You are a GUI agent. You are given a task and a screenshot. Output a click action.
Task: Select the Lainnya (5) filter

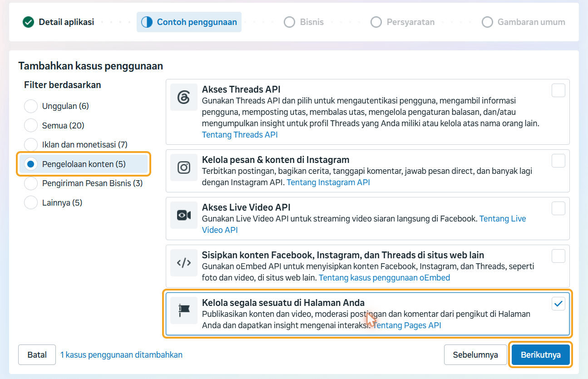(31, 202)
